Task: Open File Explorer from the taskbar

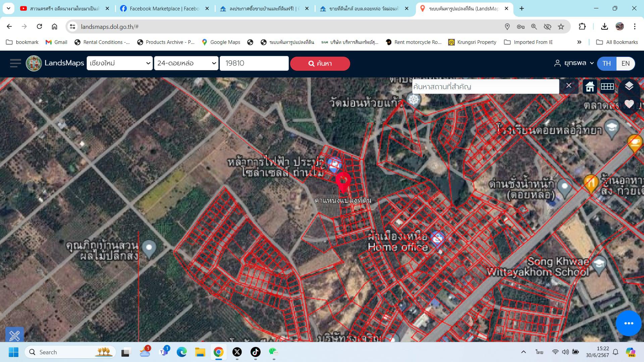Action: point(200,352)
